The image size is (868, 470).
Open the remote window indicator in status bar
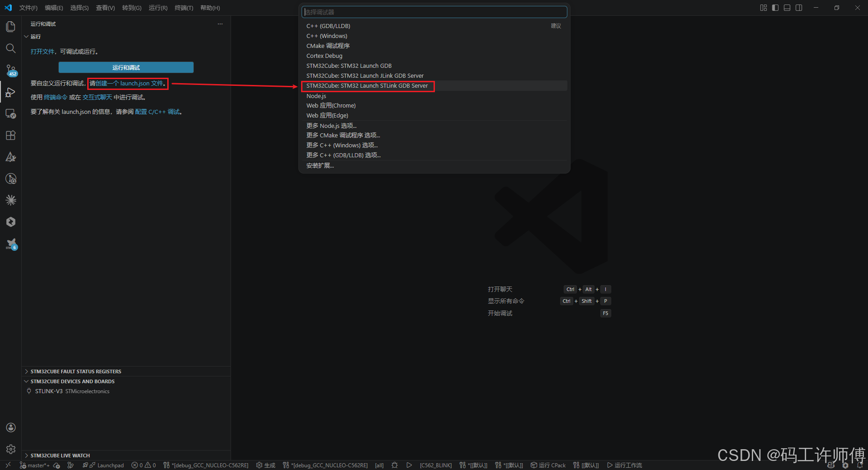point(8,465)
